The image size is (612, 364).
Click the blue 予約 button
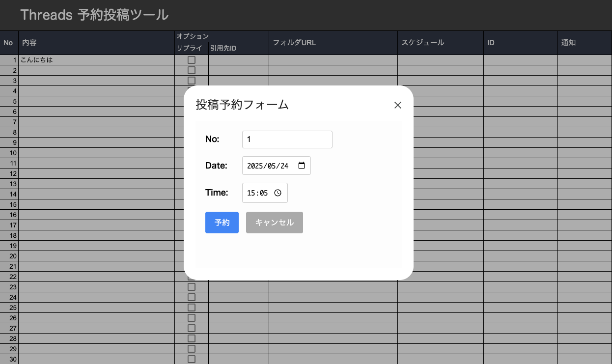tap(222, 223)
